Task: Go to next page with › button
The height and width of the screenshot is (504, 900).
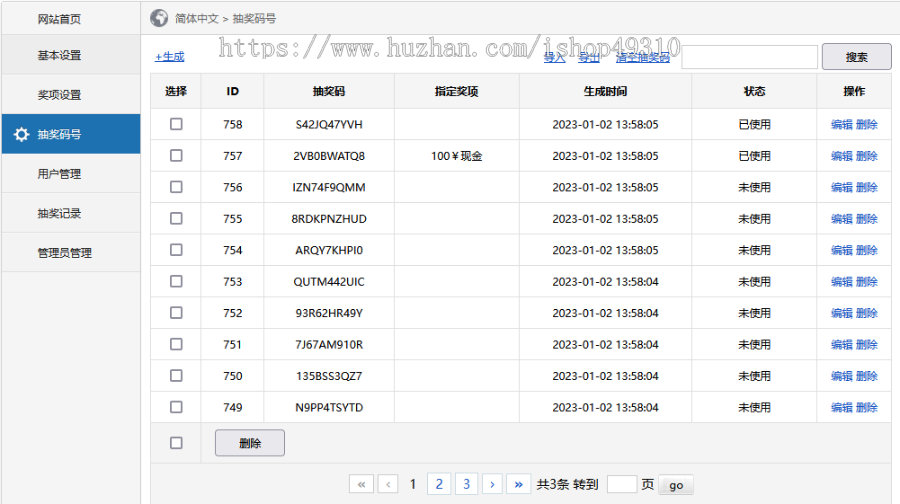Action: pyautogui.click(x=492, y=484)
